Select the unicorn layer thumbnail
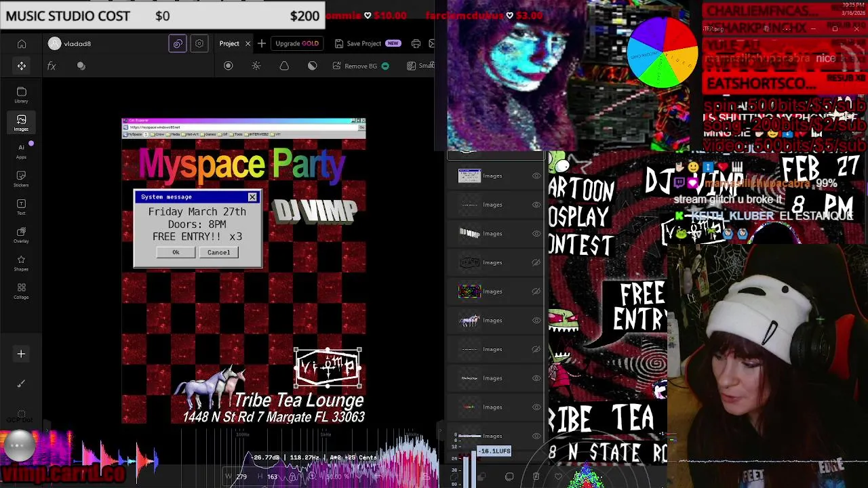Screen dimensions: 868x488 [x=469, y=320]
